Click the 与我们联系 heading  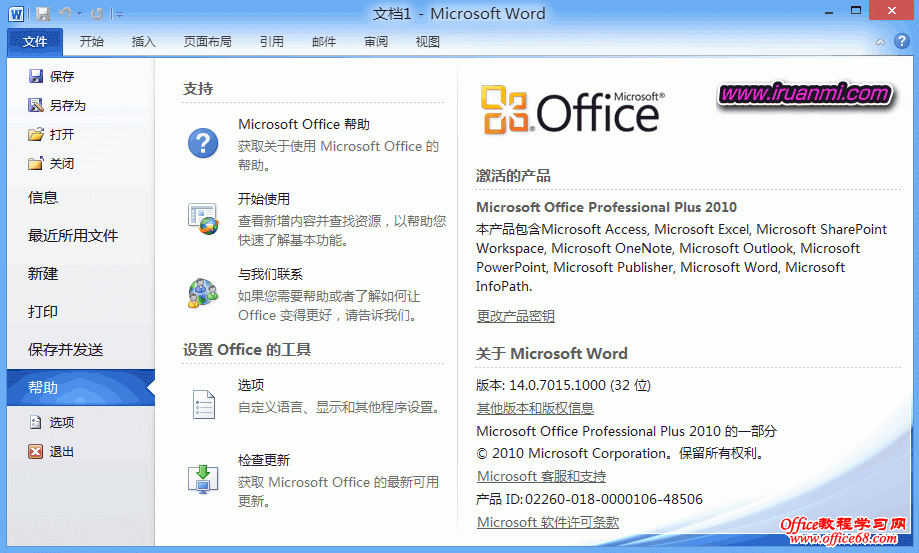click(270, 274)
